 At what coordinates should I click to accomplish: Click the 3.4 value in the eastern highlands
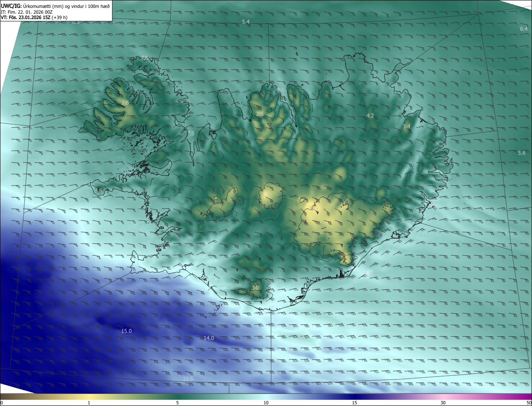(407, 126)
